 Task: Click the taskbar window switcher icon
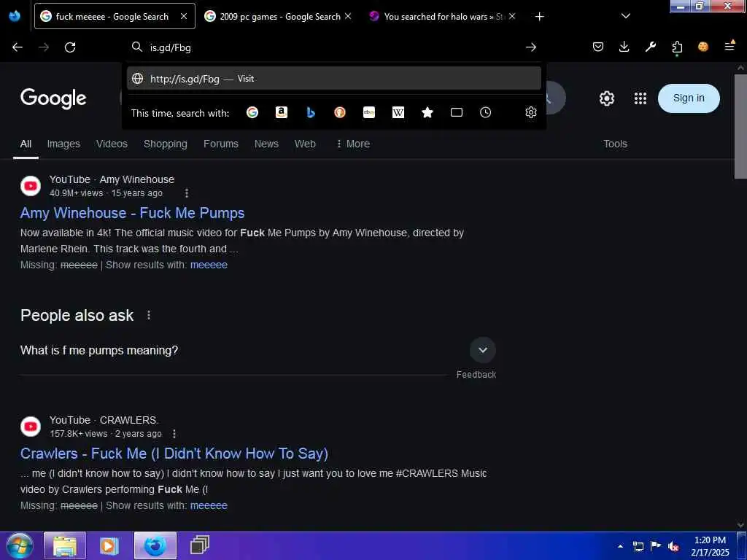[x=199, y=545]
